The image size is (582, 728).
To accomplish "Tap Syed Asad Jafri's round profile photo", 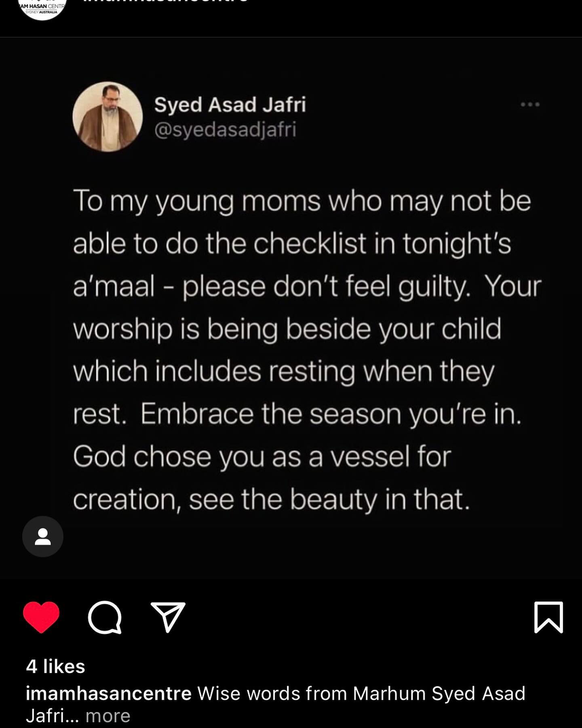I will (108, 117).
